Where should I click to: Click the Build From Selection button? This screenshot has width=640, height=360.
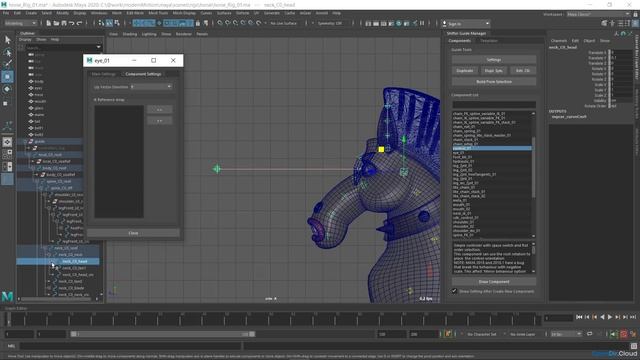[493, 82]
